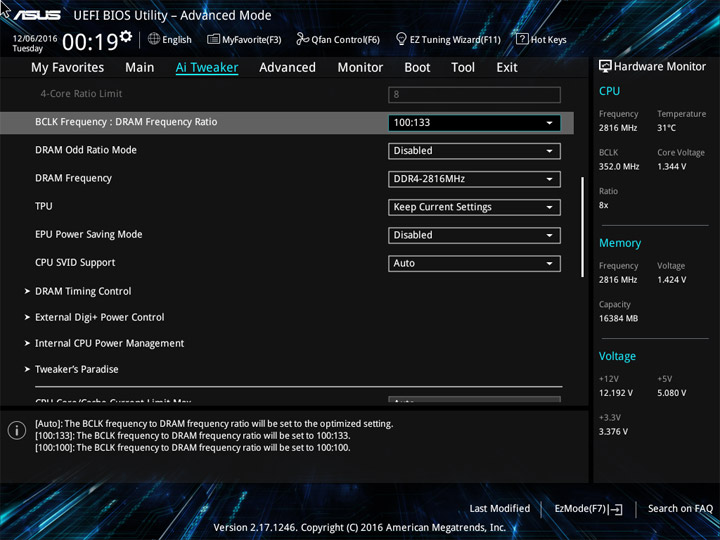Open the Advanced tab
Viewport: 720px width, 540px height.
287,68
